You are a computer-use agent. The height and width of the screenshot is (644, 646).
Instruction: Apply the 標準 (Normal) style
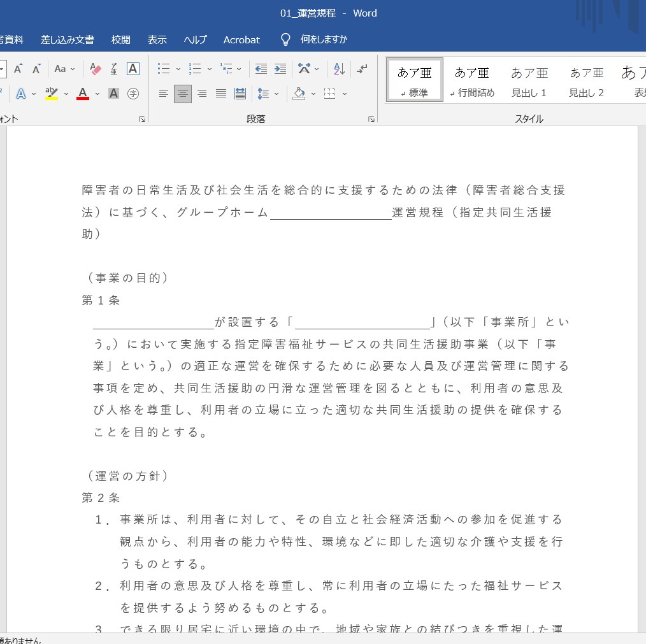tap(415, 80)
